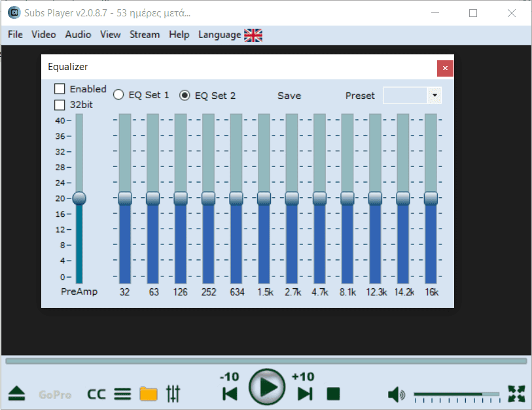Click the volume slider track

tap(457, 394)
